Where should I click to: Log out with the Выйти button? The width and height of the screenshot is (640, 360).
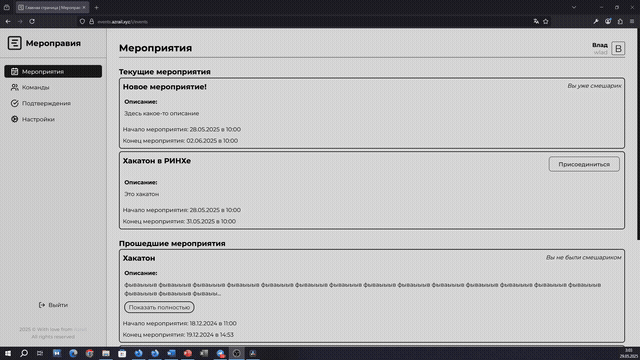point(53,305)
